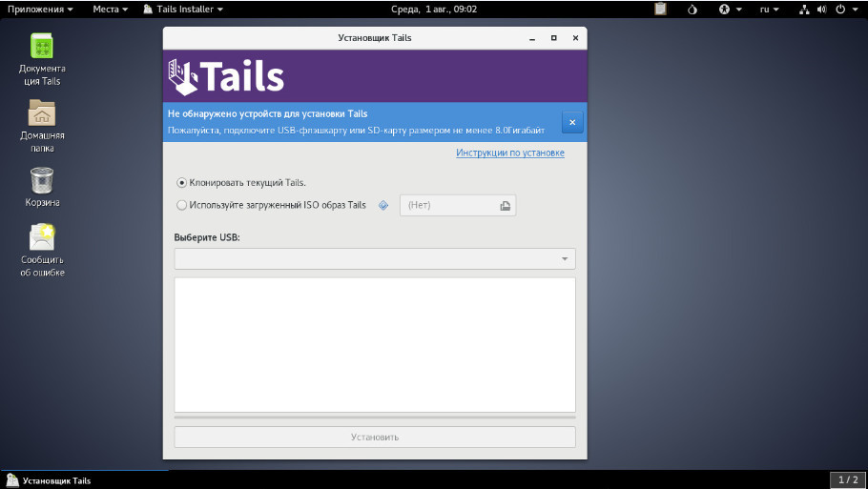Click the 1 / 2 workspace switcher

point(848,479)
